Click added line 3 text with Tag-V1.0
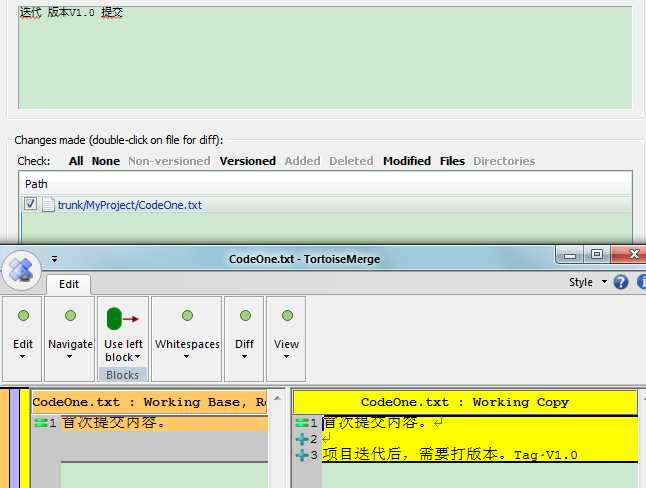The image size is (646, 488). coord(450,455)
